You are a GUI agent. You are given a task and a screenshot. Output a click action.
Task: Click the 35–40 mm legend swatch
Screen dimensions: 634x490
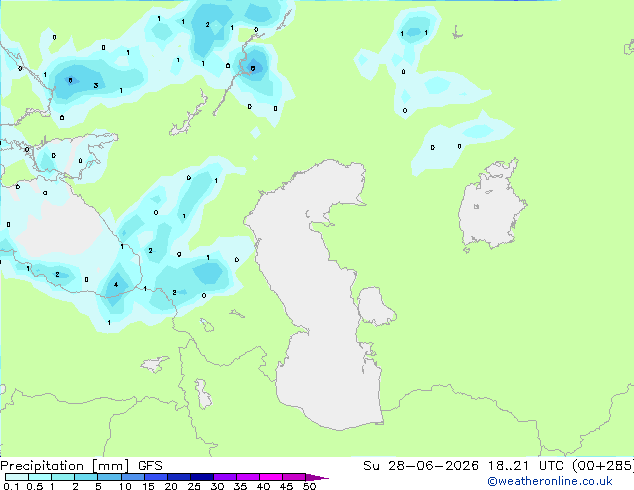(248, 477)
